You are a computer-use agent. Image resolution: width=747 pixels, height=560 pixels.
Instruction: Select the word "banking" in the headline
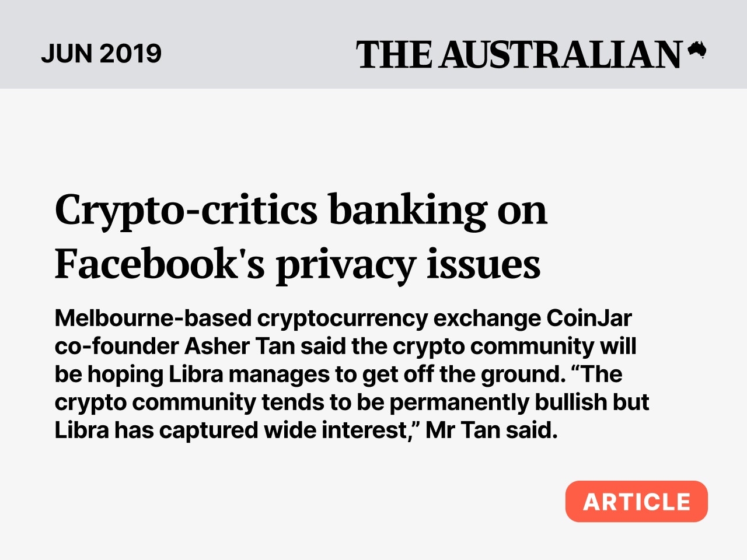point(407,210)
